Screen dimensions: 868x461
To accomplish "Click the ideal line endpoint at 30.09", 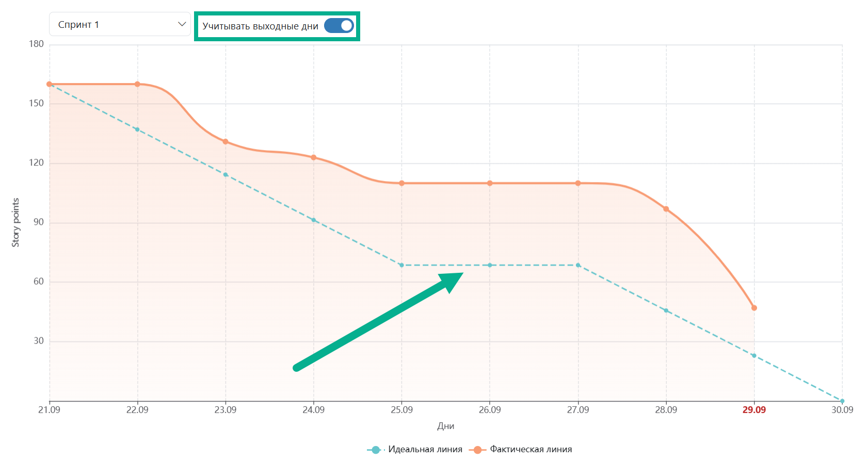I will click(842, 401).
